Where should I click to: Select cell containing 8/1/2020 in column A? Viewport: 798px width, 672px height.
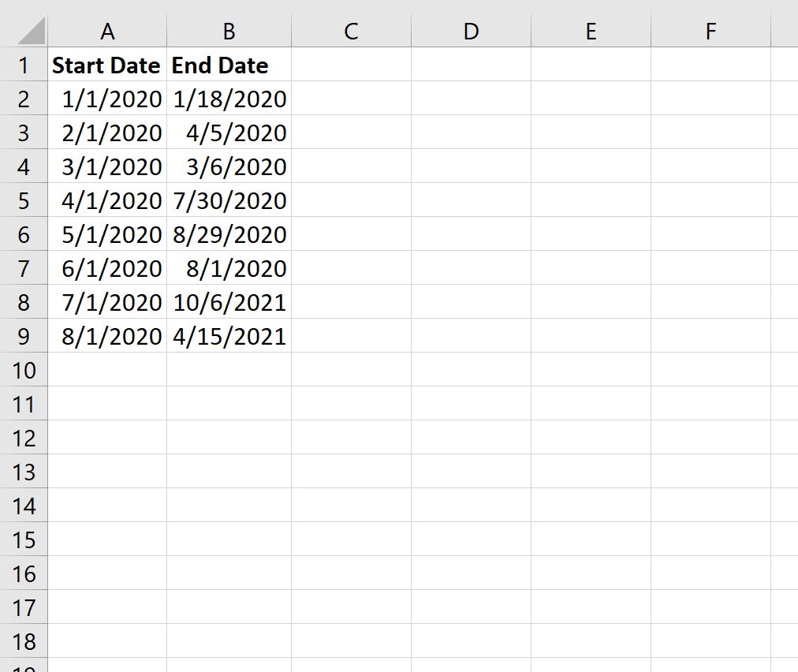click(x=108, y=335)
